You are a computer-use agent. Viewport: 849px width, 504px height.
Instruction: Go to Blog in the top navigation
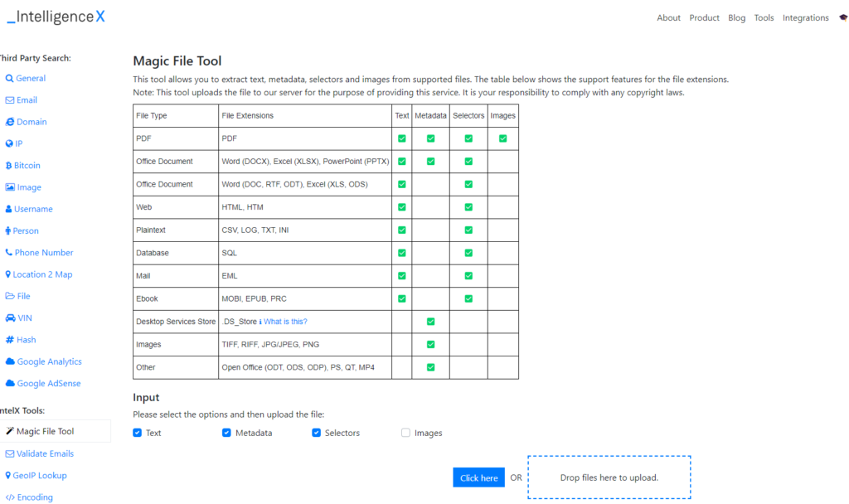tap(737, 18)
